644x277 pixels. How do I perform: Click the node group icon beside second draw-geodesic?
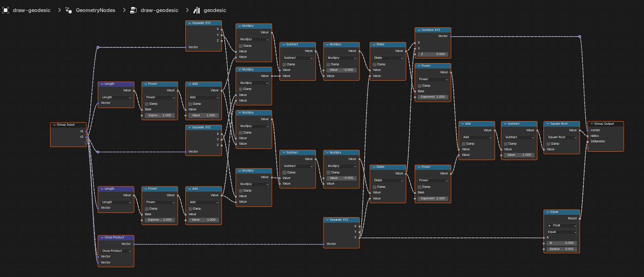[133, 10]
